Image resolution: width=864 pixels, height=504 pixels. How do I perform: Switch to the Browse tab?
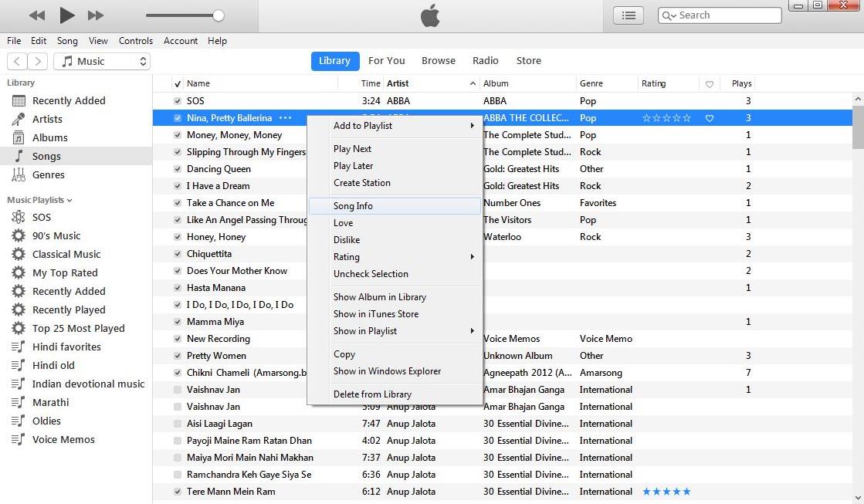(x=438, y=61)
